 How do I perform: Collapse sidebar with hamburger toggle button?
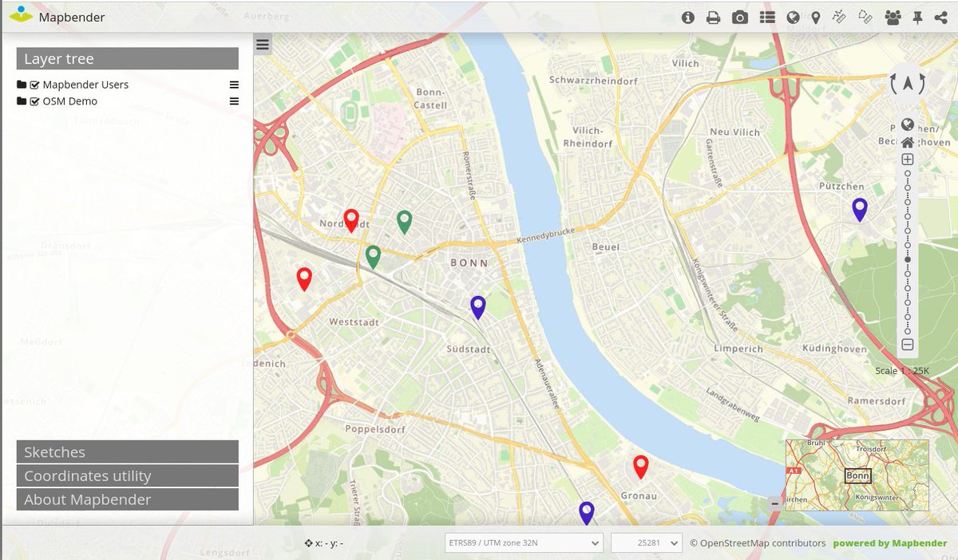263,45
